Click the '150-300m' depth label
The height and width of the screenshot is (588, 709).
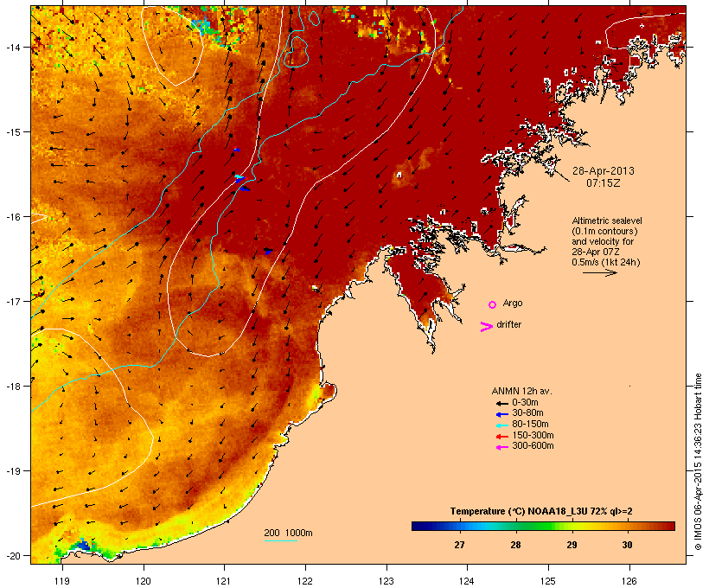(533, 435)
